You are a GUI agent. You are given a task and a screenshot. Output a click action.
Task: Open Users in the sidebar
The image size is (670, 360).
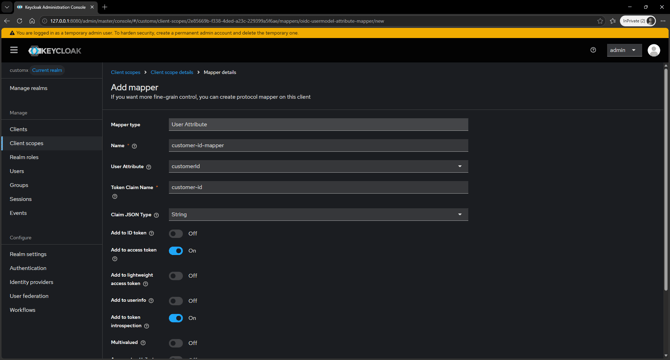(x=17, y=171)
